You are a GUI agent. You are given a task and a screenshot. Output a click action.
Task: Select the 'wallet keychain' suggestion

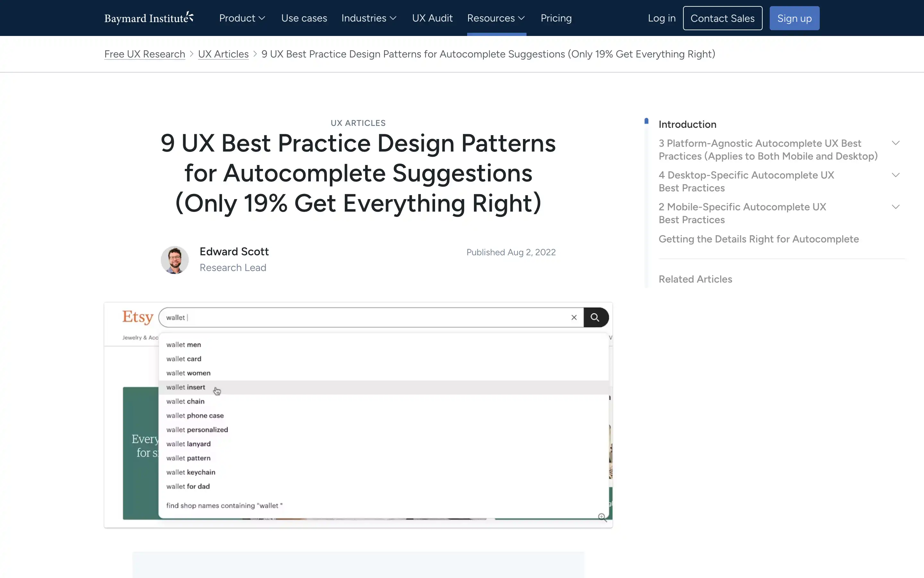[x=383, y=472]
